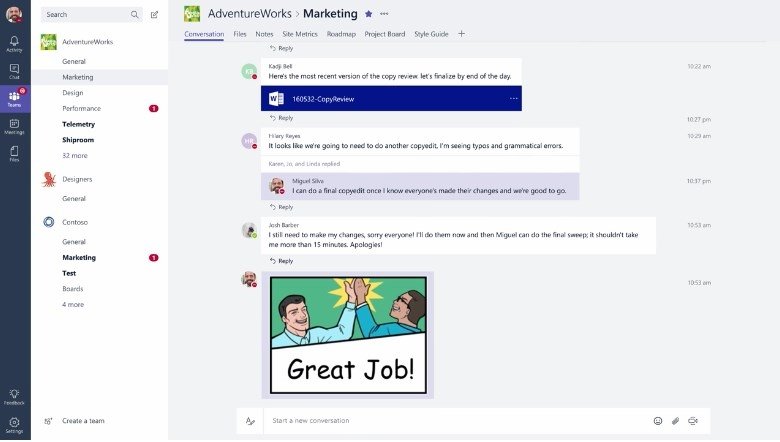Click the attach file paperclip icon

click(x=675, y=421)
